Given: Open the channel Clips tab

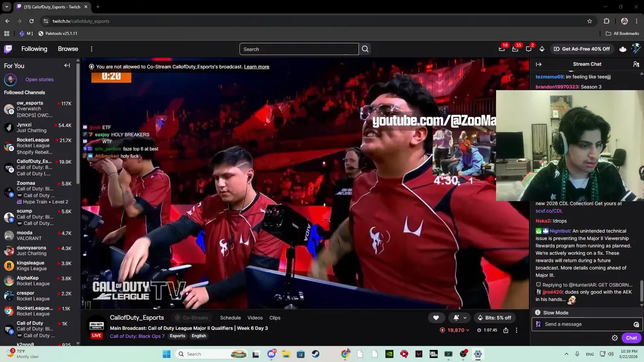Looking at the screenshot, I should (x=275, y=318).
